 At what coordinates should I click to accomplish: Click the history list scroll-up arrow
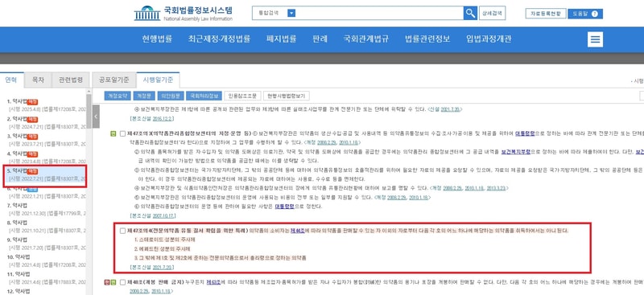pyautogui.click(x=89, y=91)
